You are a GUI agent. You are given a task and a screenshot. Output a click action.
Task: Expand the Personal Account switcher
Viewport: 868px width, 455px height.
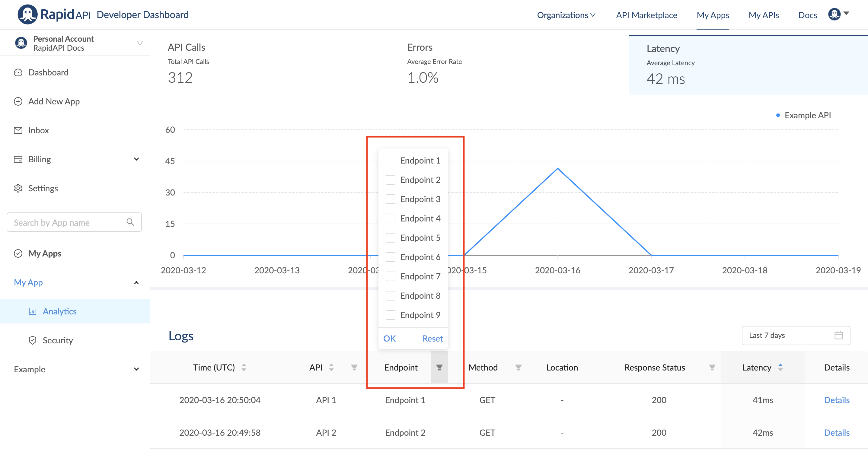tap(140, 43)
